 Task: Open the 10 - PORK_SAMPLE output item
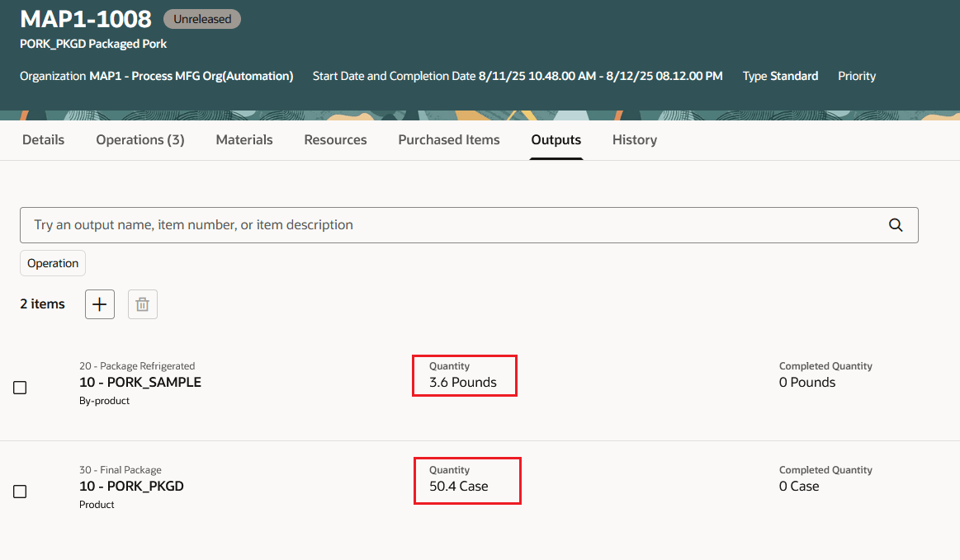140,382
